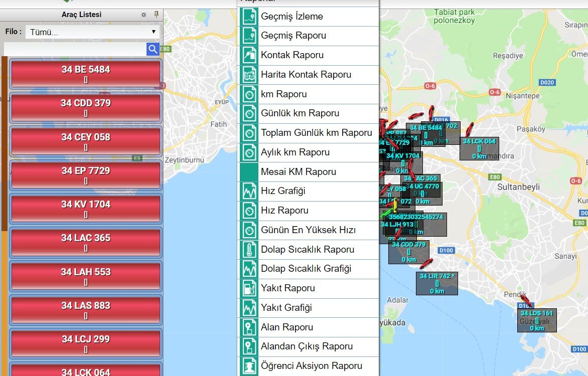Viewport: 588px width, 376px height.
Task: Click the Geçmiş İzleme report icon
Action: 249,17
